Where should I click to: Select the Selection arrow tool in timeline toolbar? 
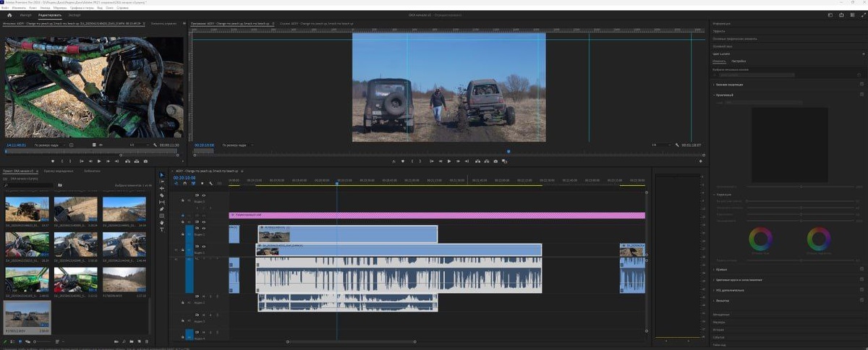pos(162,174)
